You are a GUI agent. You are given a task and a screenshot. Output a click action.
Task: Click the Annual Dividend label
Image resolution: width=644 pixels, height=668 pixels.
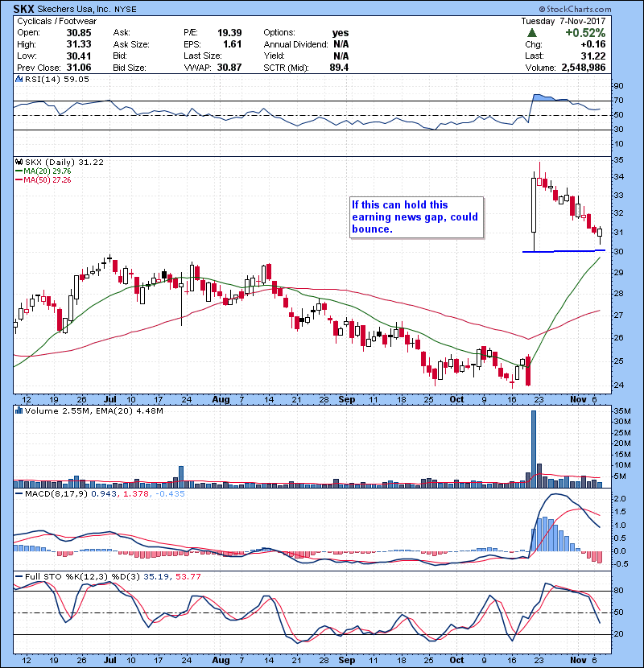pos(295,44)
